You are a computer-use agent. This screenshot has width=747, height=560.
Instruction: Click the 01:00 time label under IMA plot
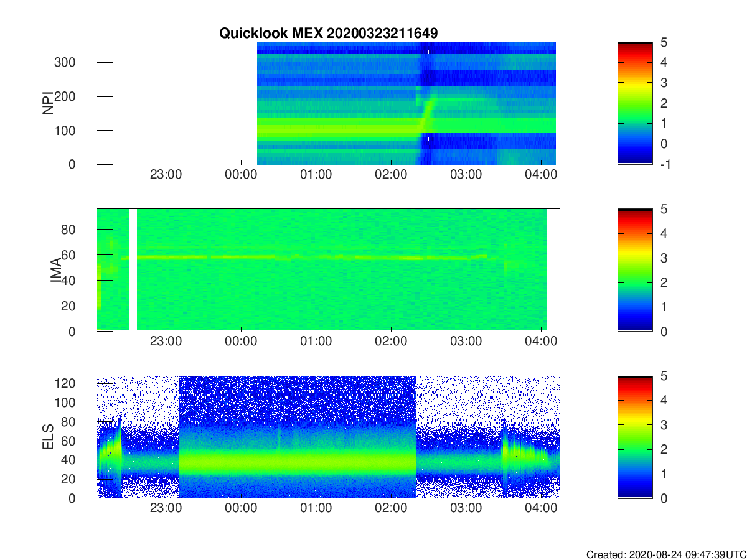click(316, 342)
